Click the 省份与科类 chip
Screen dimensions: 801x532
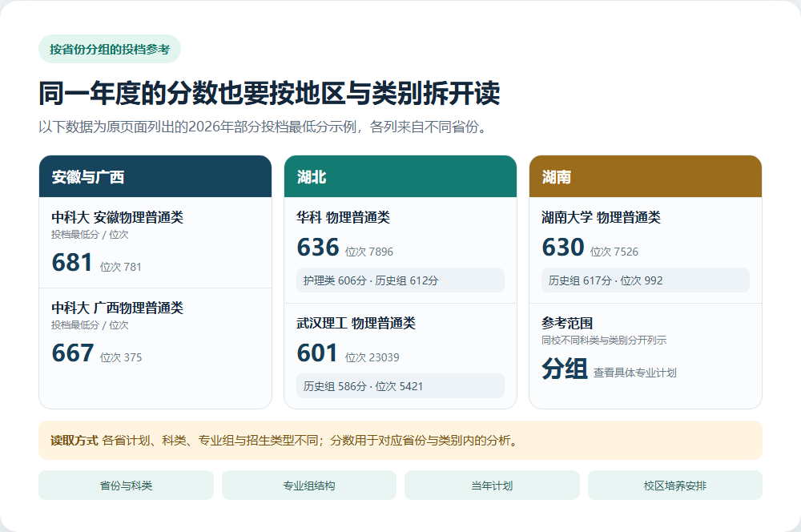126,485
